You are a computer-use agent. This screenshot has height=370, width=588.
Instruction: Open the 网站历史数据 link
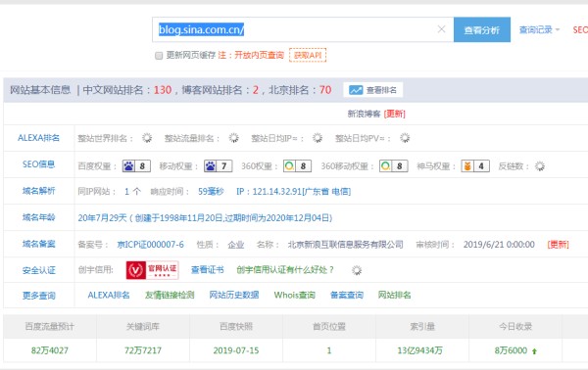click(234, 295)
